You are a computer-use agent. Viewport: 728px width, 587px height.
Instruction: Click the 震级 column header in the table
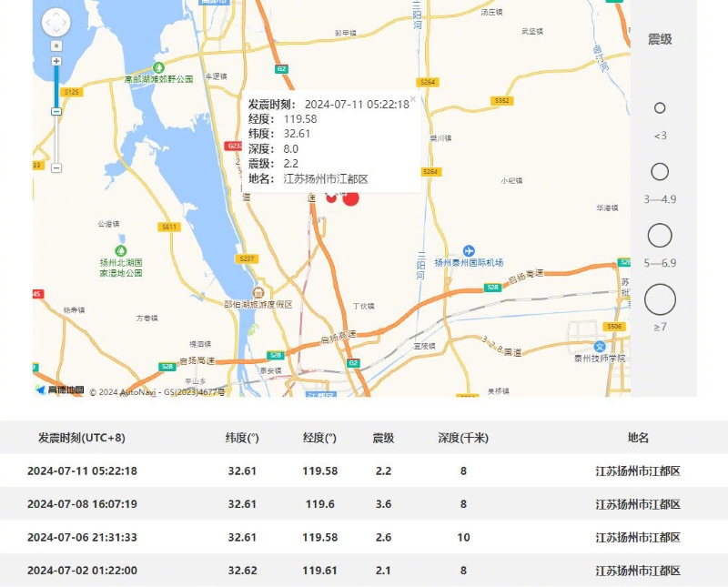[383, 438]
